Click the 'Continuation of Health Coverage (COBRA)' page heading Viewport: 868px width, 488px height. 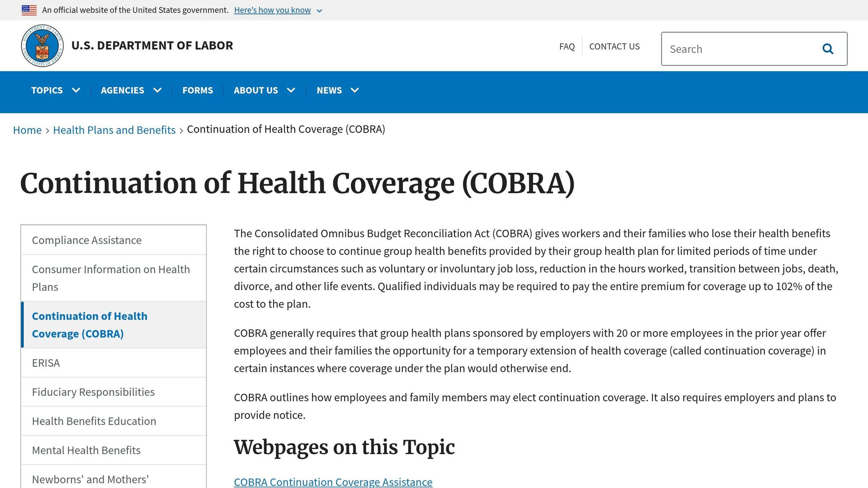click(298, 184)
